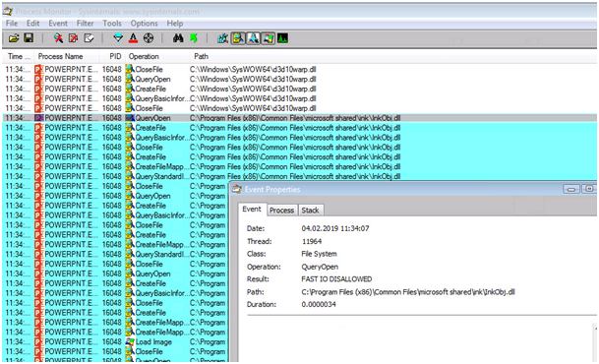599x364 pixels.
Task: Select the highlighted QueryOpen InkObj.dll row
Action: click(299, 118)
